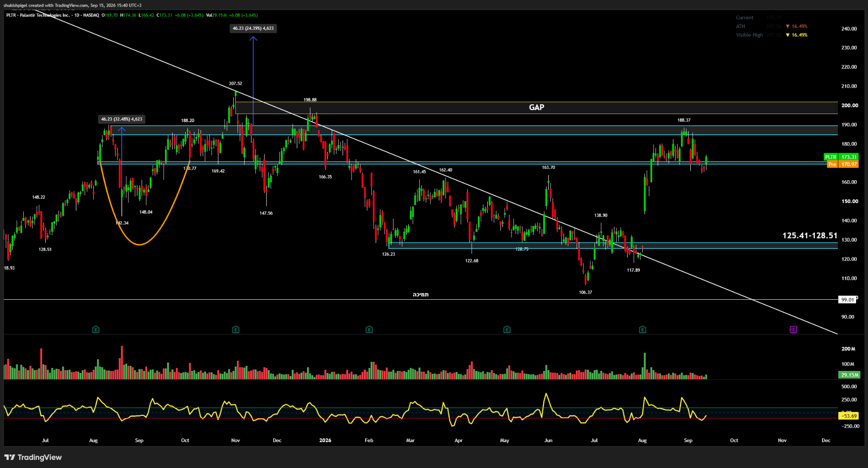Click the earnings E marker above the Nov 2025 axis label
The width and height of the screenshot is (868, 468).
(x=236, y=329)
